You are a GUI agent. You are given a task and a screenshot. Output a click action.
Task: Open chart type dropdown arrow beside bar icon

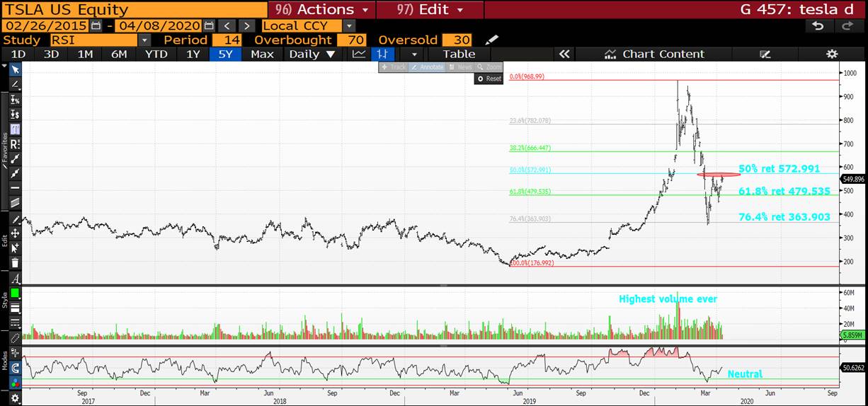pyautogui.click(x=415, y=54)
